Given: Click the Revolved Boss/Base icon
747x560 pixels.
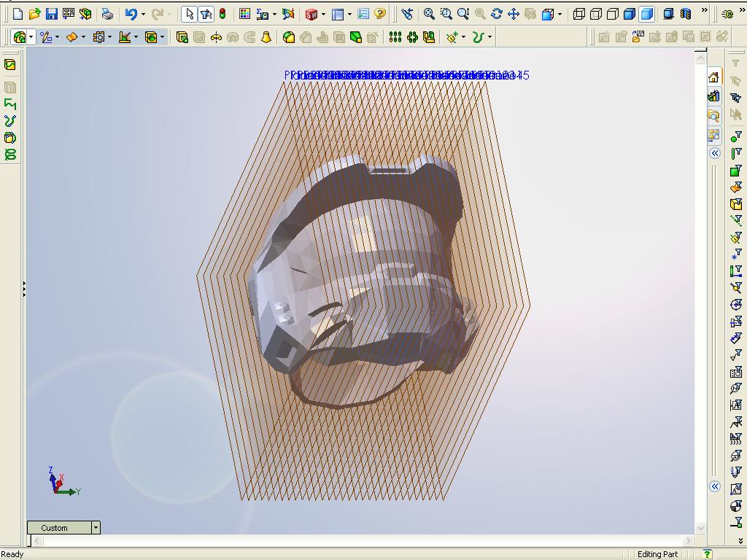Looking at the screenshot, I should pyautogui.click(x=216, y=37).
